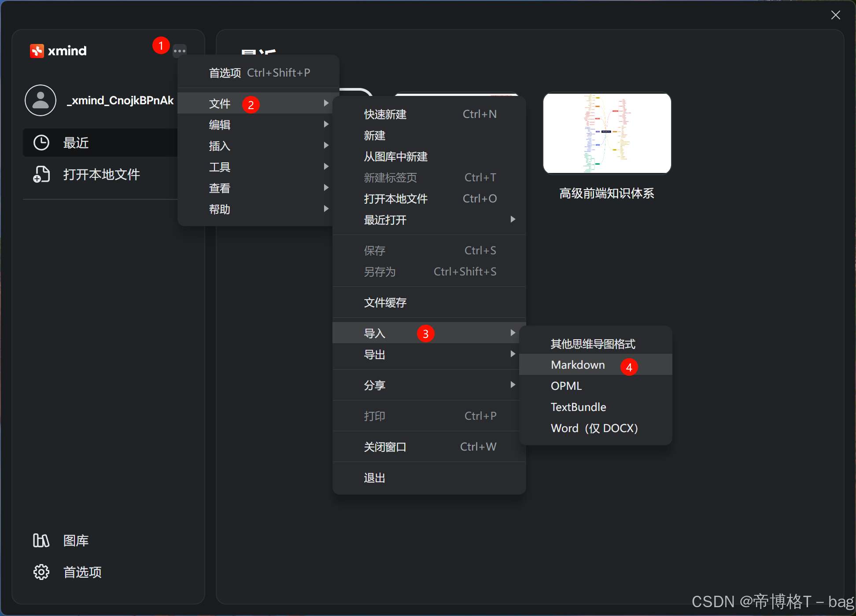Click the 打开本地文件 file icon
This screenshot has width=856, height=616.
[x=41, y=174]
